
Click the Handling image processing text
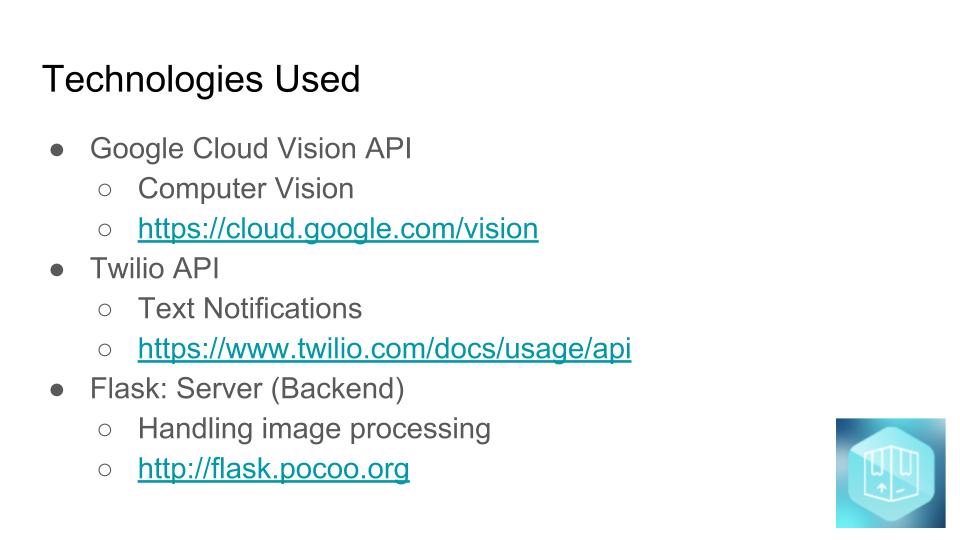click(314, 429)
